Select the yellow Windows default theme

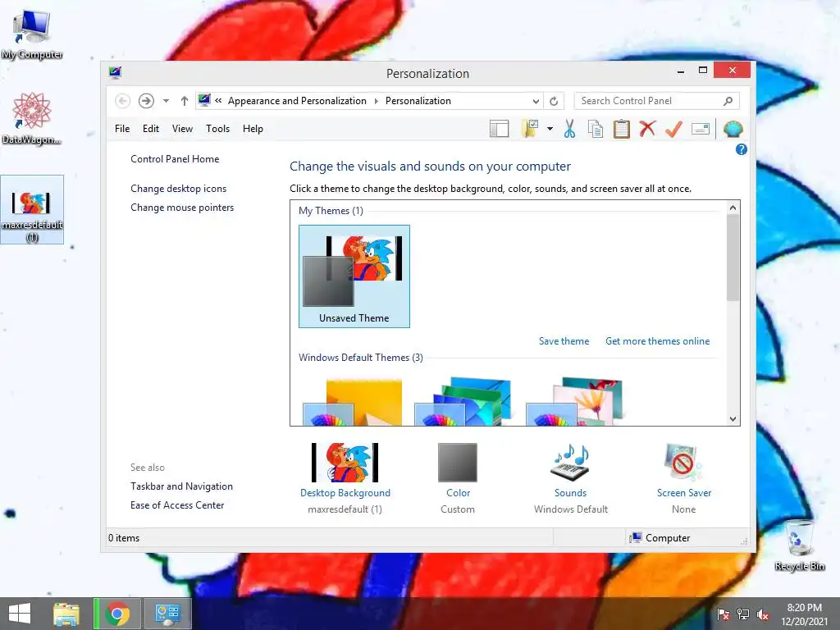[x=353, y=402]
